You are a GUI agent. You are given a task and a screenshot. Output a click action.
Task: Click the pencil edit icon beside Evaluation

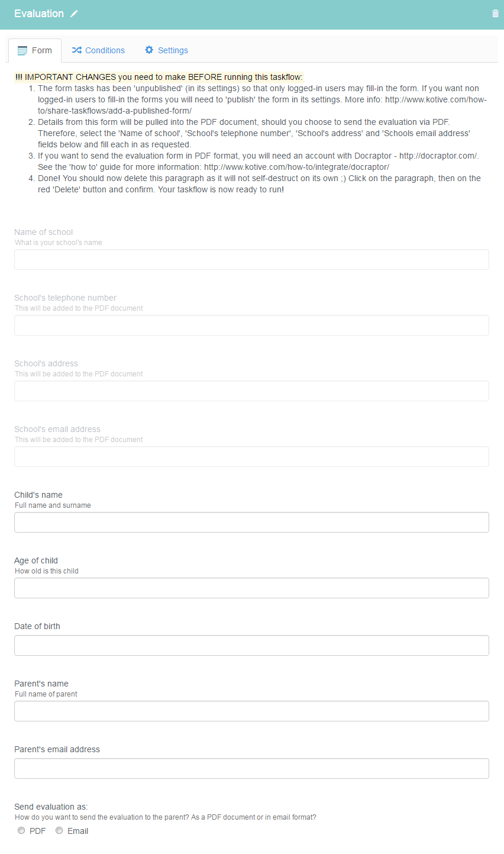click(x=74, y=14)
